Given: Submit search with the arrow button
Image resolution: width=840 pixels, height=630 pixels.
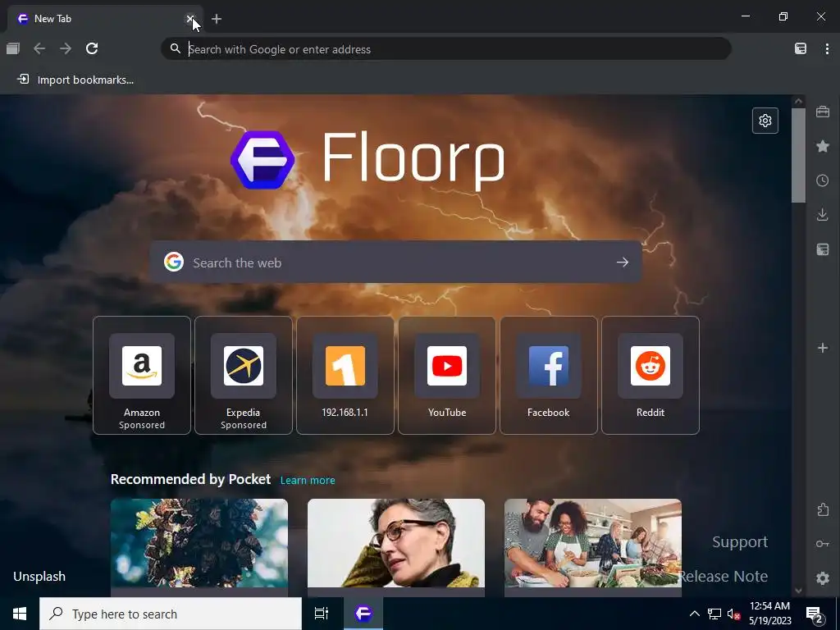Looking at the screenshot, I should coord(622,262).
